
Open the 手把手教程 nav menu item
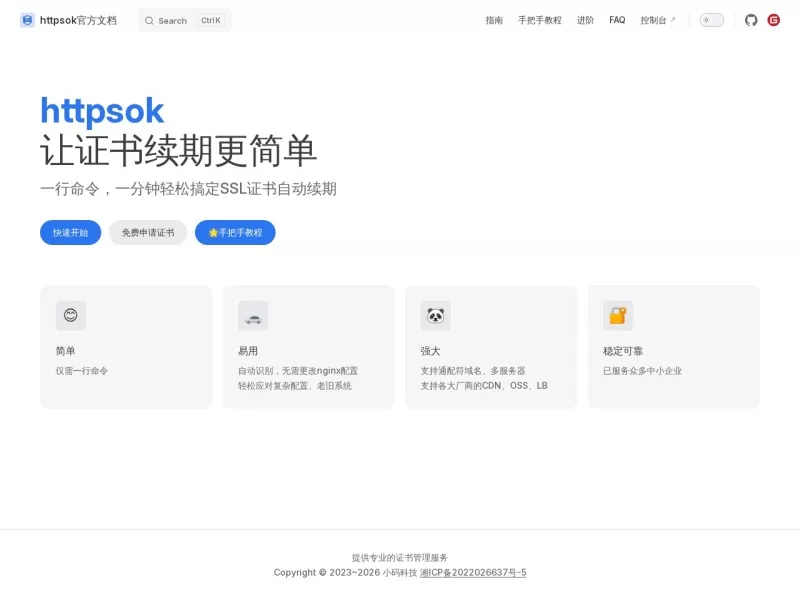[540, 20]
